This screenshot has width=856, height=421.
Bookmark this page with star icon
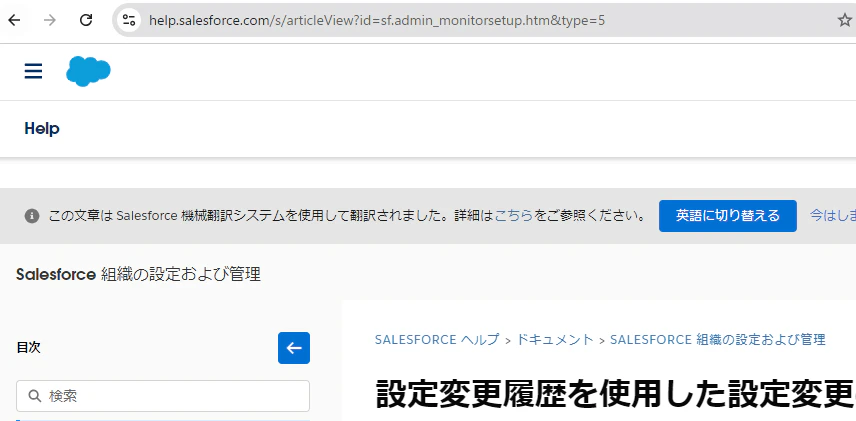(x=845, y=21)
